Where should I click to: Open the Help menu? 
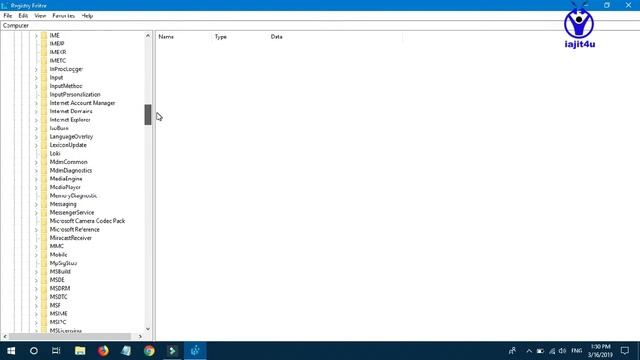click(x=87, y=16)
